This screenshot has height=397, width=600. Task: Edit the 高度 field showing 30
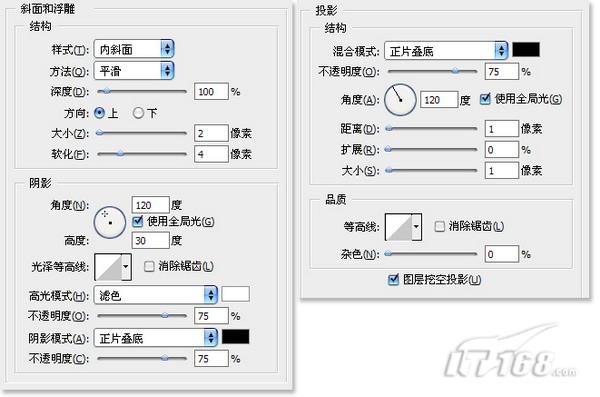click(150, 240)
